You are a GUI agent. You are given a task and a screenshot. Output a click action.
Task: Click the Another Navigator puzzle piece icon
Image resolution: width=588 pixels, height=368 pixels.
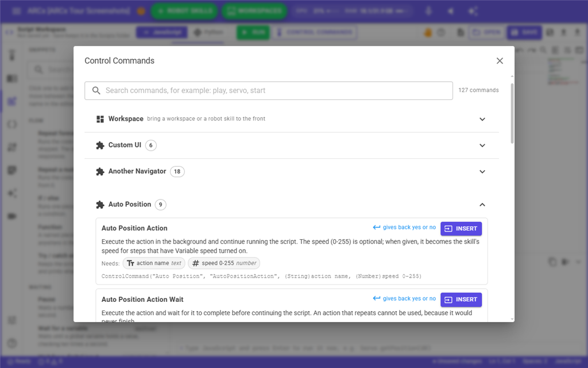click(x=100, y=171)
